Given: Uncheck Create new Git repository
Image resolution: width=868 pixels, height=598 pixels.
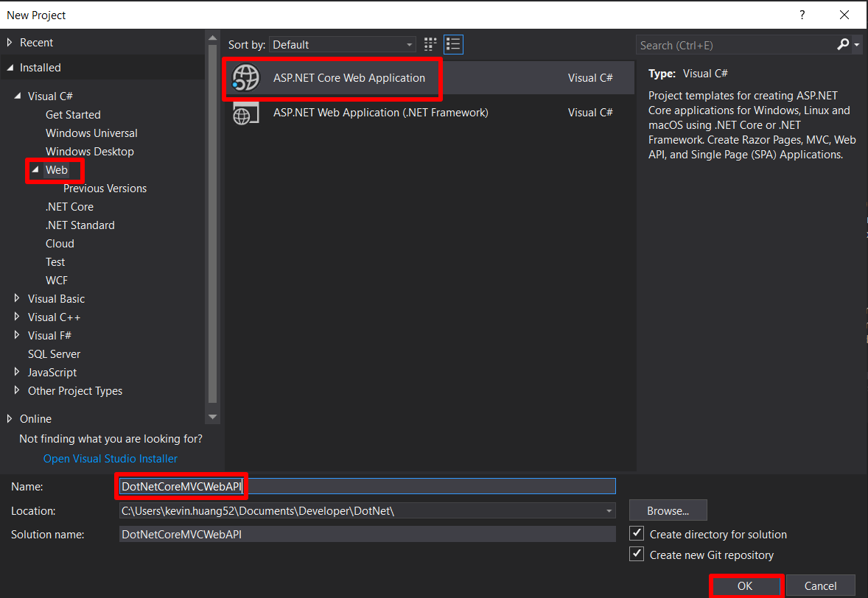Looking at the screenshot, I should (637, 554).
